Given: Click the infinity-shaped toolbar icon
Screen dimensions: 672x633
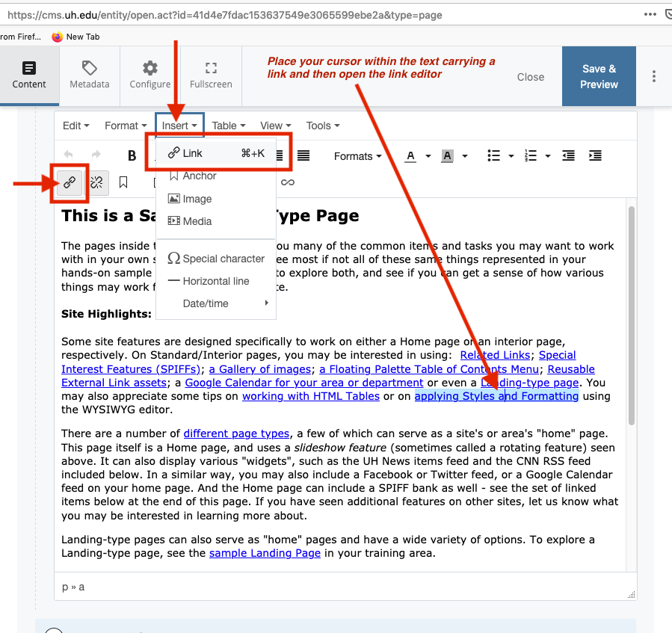Looking at the screenshot, I should coord(288,182).
